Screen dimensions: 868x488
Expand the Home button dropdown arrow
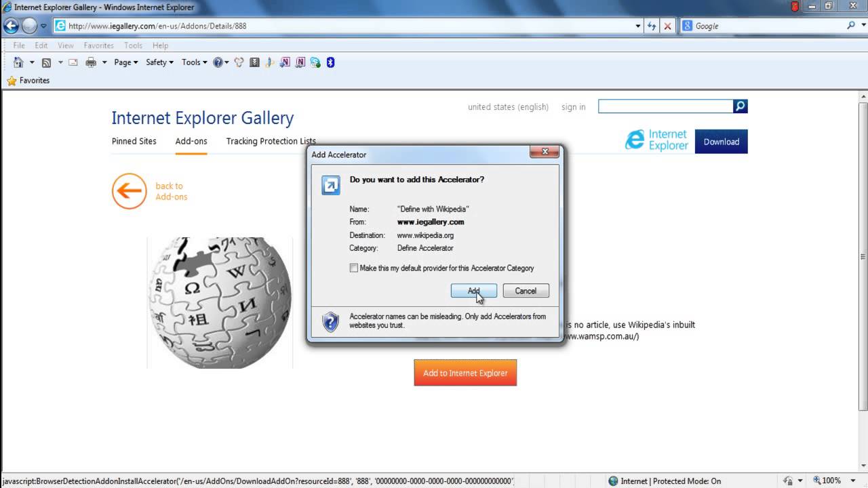click(x=31, y=62)
